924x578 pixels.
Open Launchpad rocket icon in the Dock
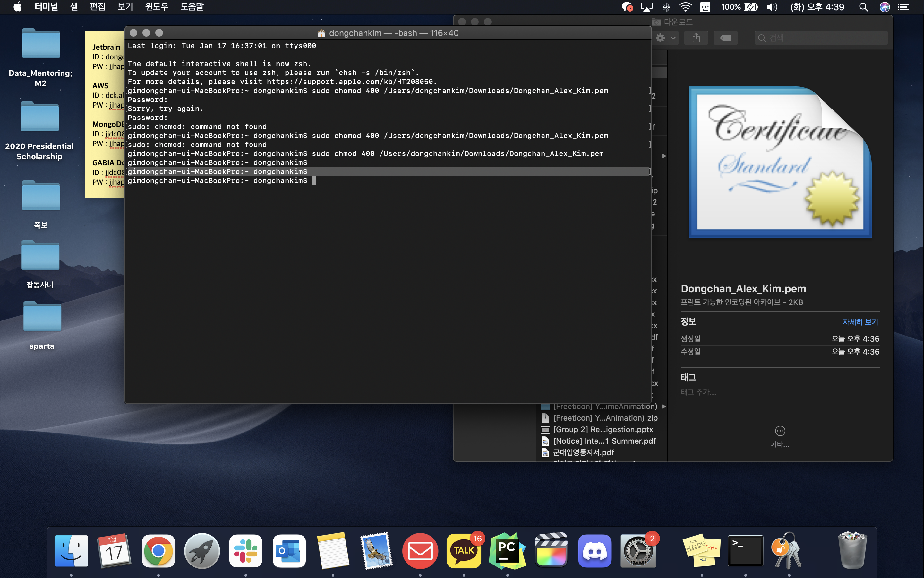click(x=202, y=550)
